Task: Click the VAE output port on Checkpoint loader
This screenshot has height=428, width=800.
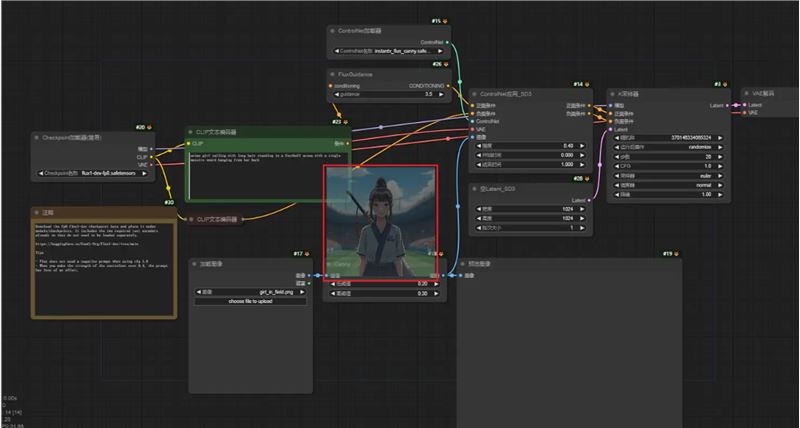Action: click(152, 165)
